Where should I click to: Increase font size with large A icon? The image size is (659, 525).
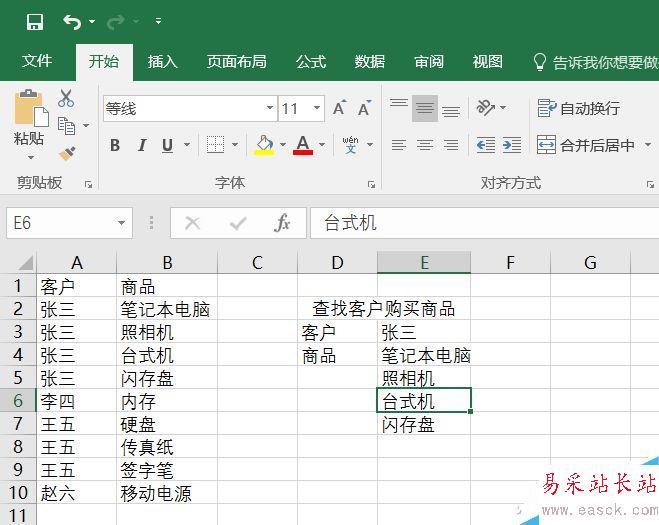click(x=340, y=108)
